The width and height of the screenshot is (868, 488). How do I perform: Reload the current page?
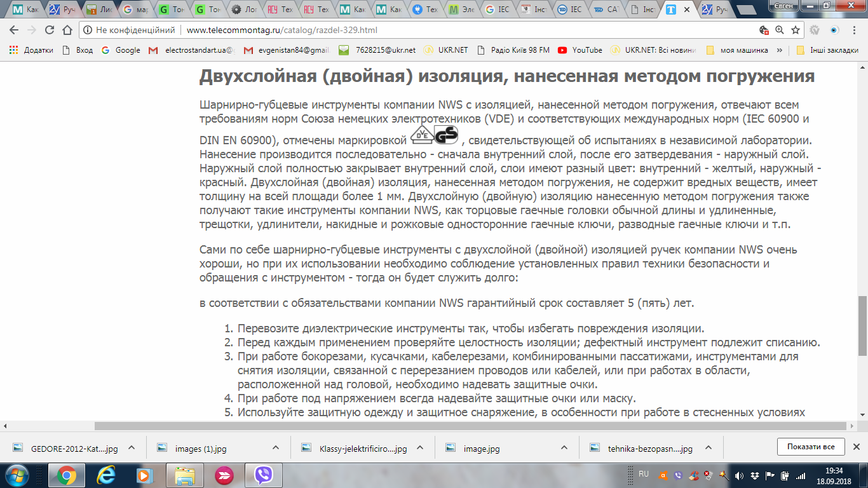click(50, 30)
